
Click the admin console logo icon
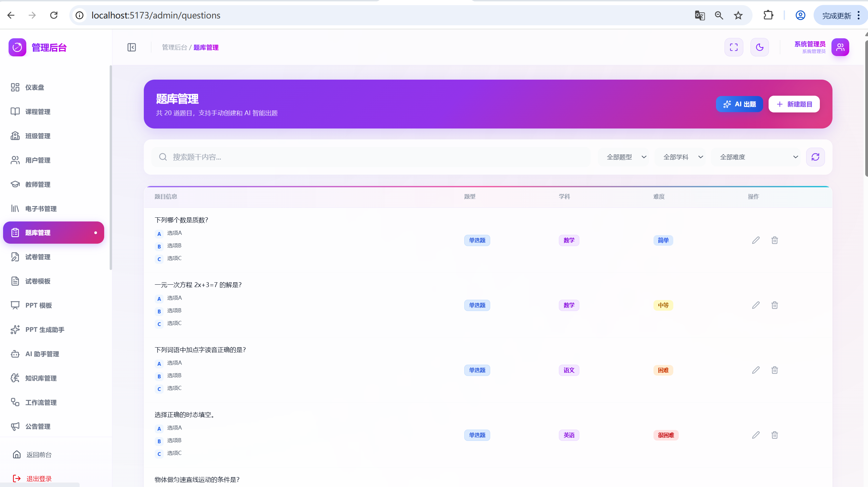(x=17, y=47)
